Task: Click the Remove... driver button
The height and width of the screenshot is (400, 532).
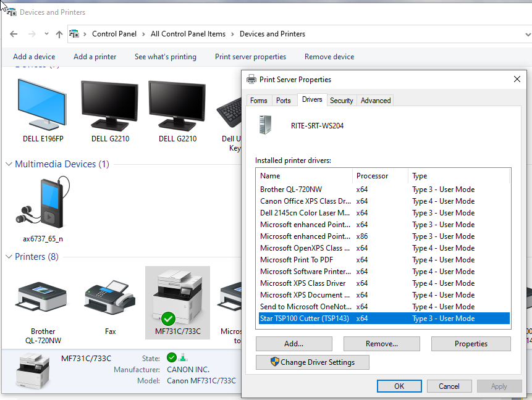Action: 382,344
